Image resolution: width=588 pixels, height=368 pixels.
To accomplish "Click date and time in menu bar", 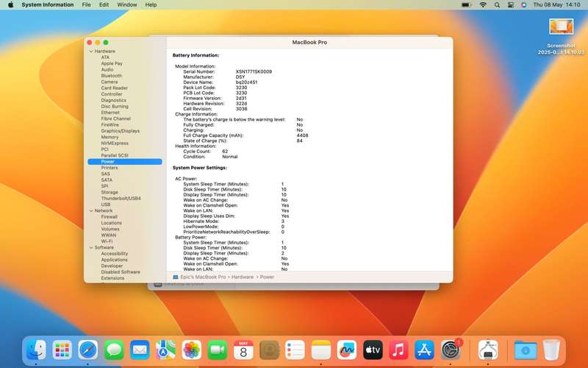I will point(557,5).
